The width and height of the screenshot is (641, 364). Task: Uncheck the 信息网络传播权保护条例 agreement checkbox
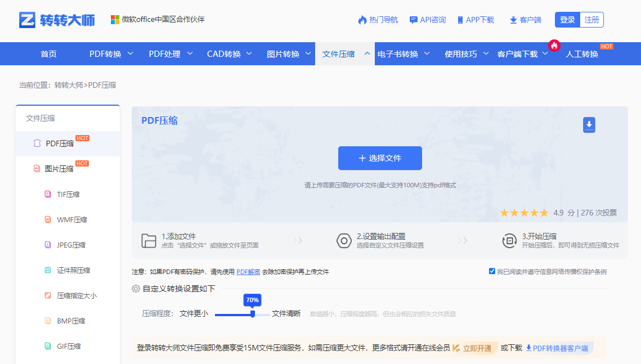tap(492, 272)
